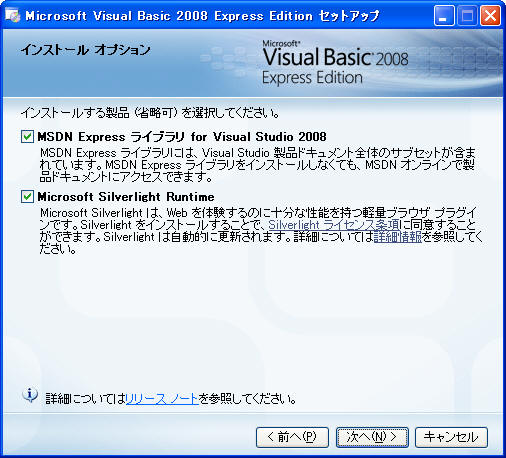The image size is (506, 458).
Task: Click the title bar text of setup window
Action: tap(202, 16)
